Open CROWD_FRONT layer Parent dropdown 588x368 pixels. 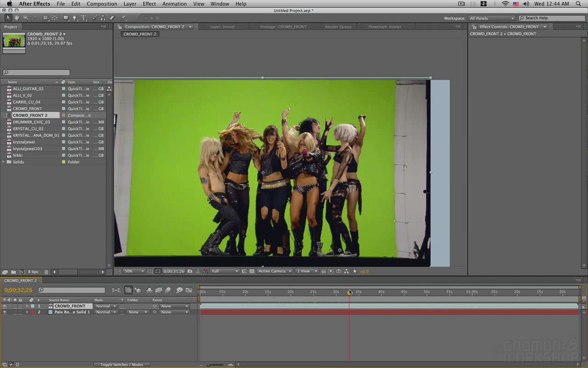tap(174, 306)
